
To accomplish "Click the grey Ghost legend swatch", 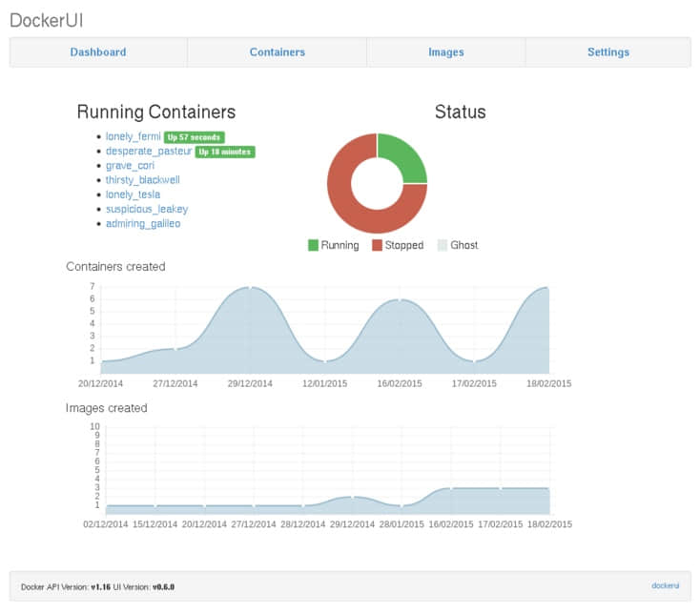I will [x=443, y=245].
